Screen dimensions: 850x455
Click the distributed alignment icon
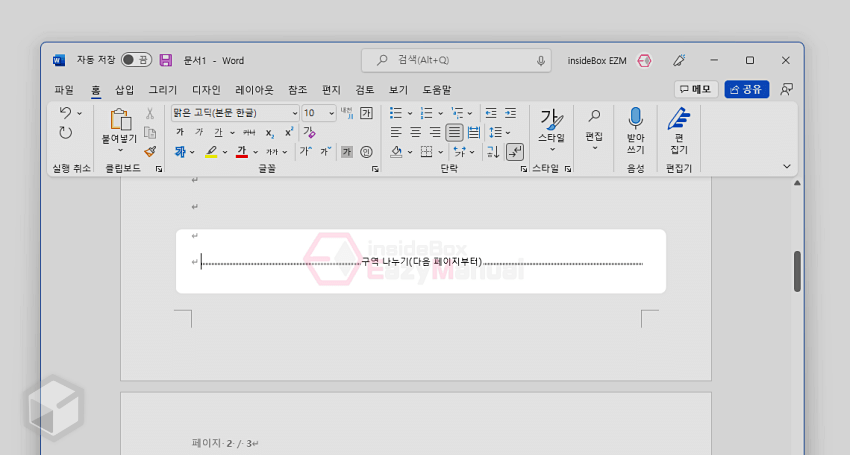tap(474, 132)
